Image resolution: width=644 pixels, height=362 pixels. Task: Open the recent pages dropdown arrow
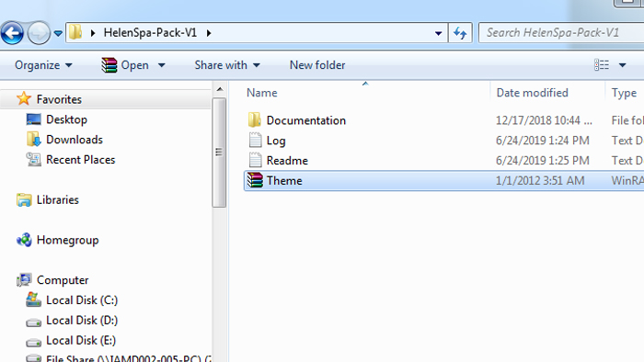point(58,33)
